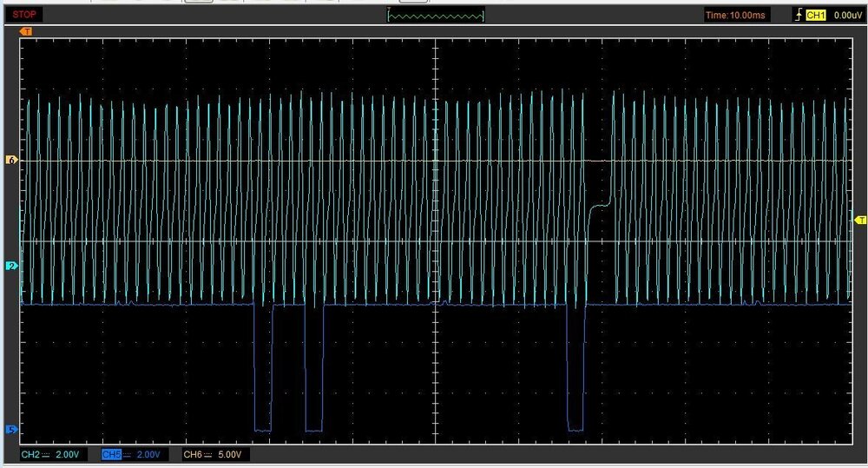Select the CH2 channel label
Image resolution: width=868 pixels, height=468 pixels.
(x=30, y=455)
